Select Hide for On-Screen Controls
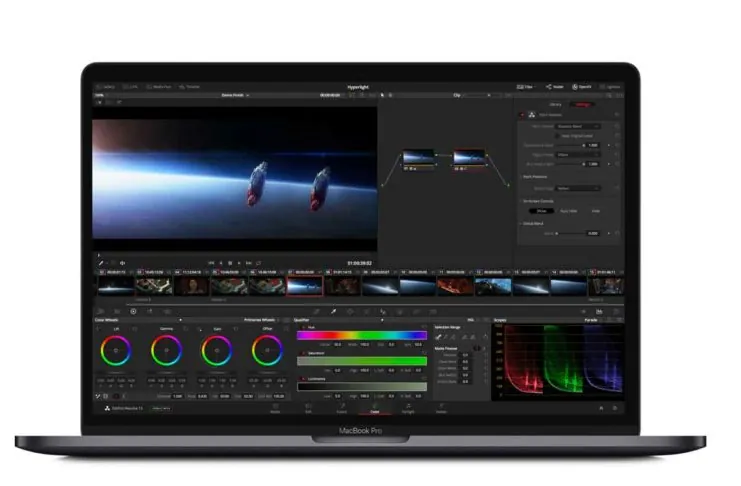 pos(595,211)
